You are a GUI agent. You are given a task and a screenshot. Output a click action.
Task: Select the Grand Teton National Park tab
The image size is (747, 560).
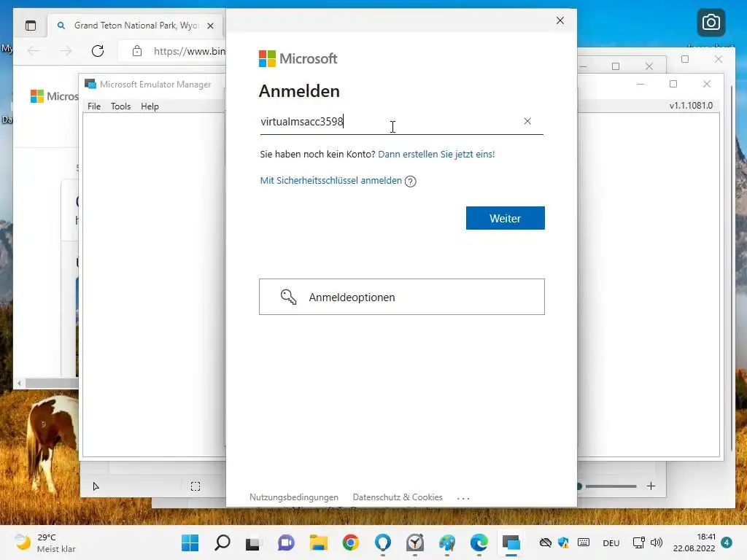pyautogui.click(x=136, y=26)
